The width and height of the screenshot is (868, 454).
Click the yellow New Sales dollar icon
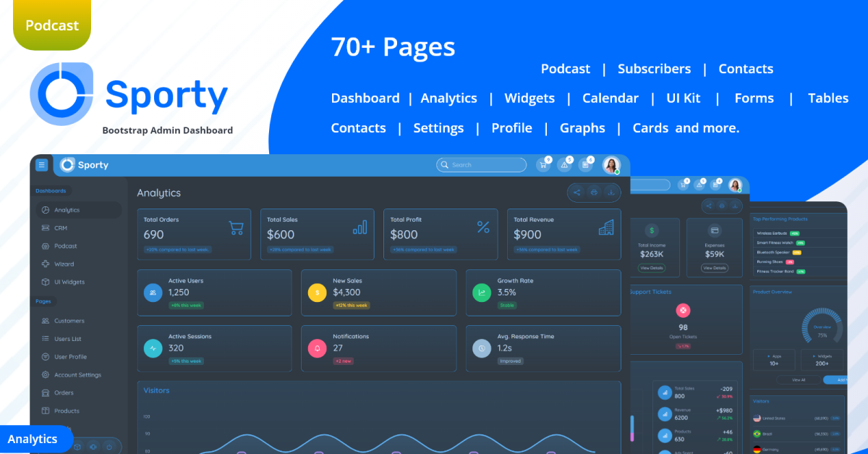point(317,293)
